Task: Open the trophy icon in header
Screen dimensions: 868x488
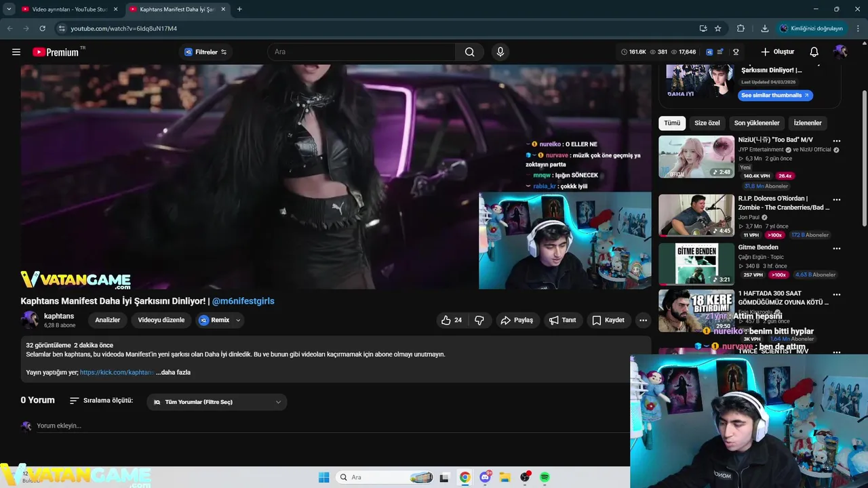Action: click(x=736, y=52)
